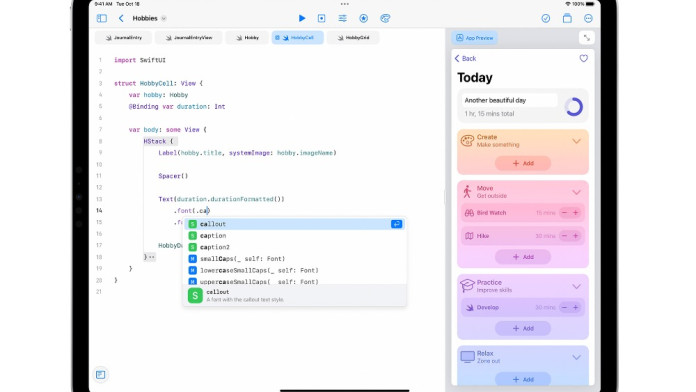Add an activity in Relax card
This screenshot has height=392, width=696.
pyautogui.click(x=523, y=380)
